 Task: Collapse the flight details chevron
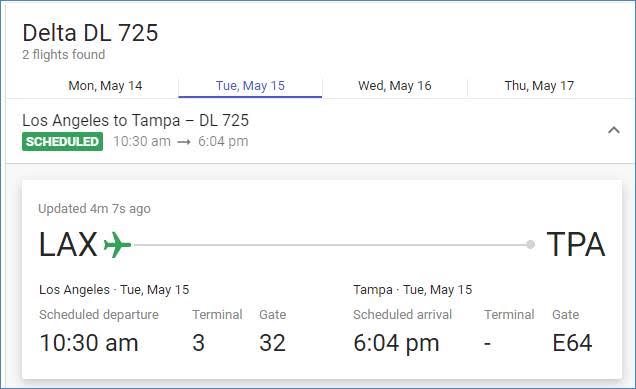click(614, 130)
